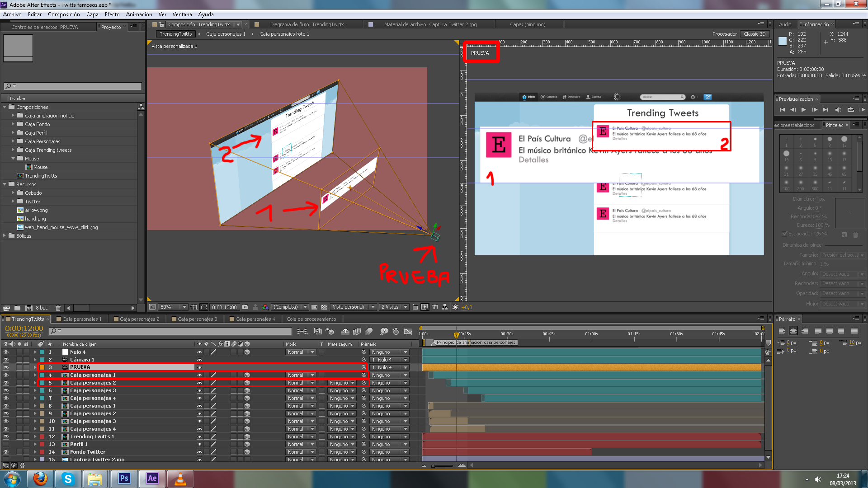Switch to Caja personajes 3 timeline tab
This screenshot has height=488, width=868.
[x=197, y=319]
